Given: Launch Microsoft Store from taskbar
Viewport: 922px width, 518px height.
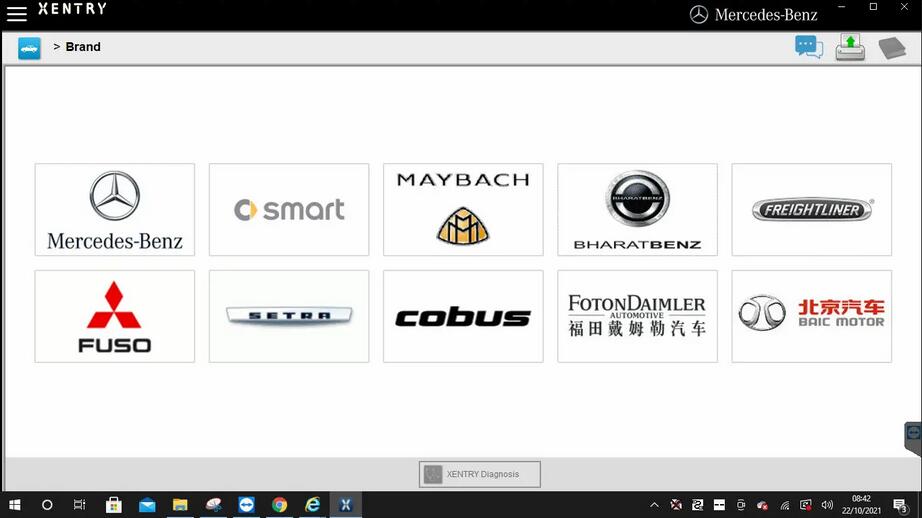Looking at the screenshot, I should pos(113,505).
